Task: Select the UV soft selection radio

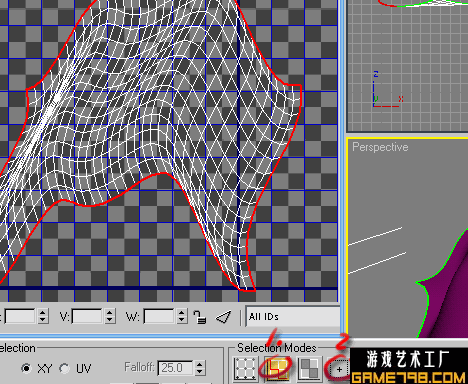Action: [64, 368]
